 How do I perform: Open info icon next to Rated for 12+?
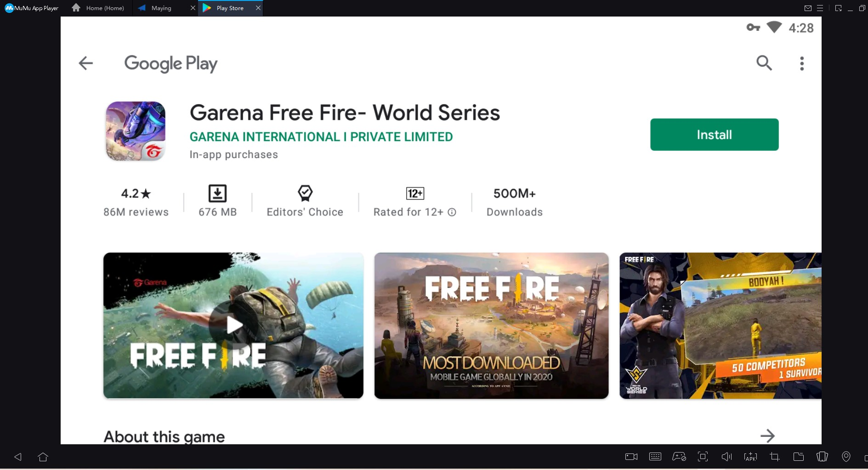click(452, 212)
